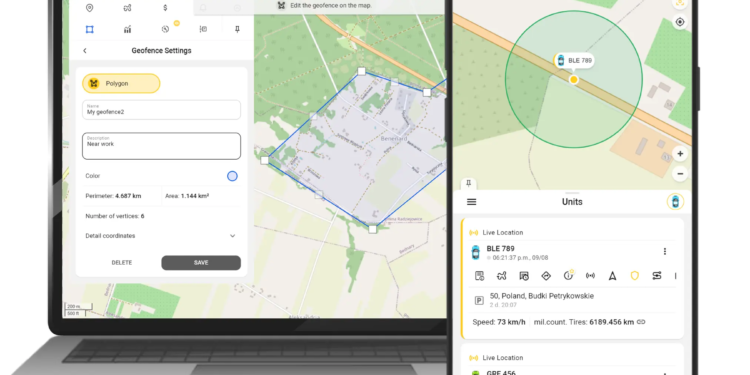This screenshot has height=375, width=750.
Task: Open the location pin tab in laptop toolbar
Action: pos(89,8)
